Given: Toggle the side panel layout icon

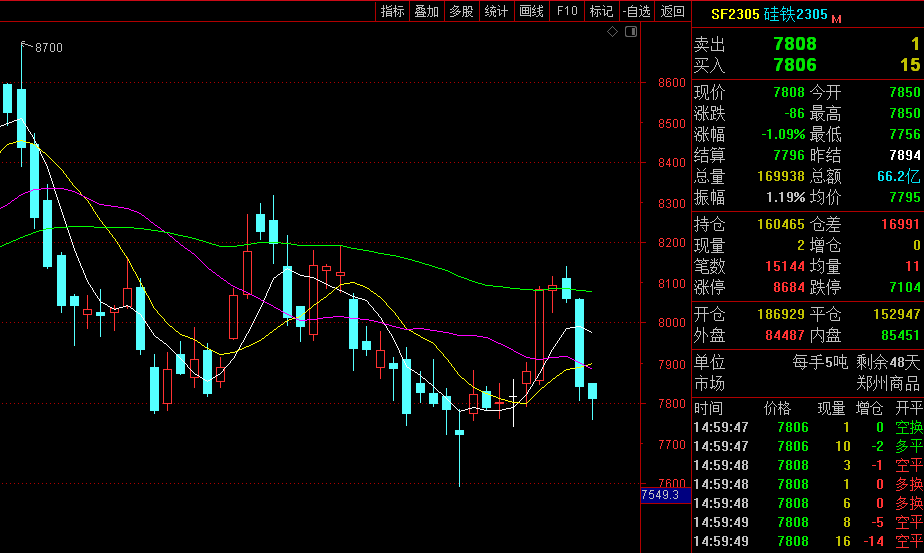Looking at the screenshot, I should (x=631, y=32).
